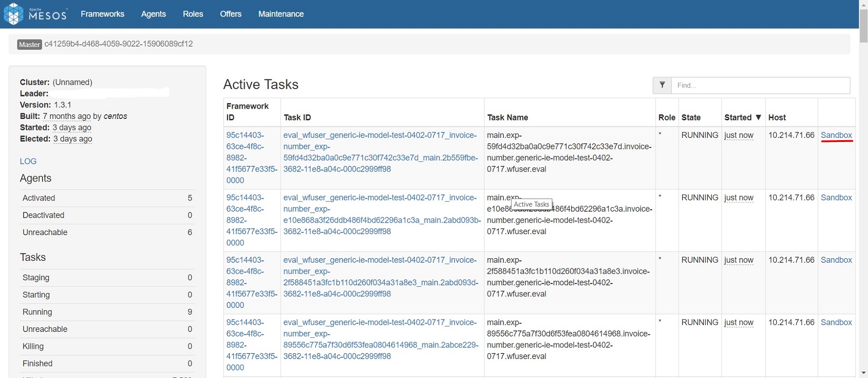868x378 pixels.
Task: Click Started '3 days ago' timestamp in sidebar
Action: pos(72,127)
